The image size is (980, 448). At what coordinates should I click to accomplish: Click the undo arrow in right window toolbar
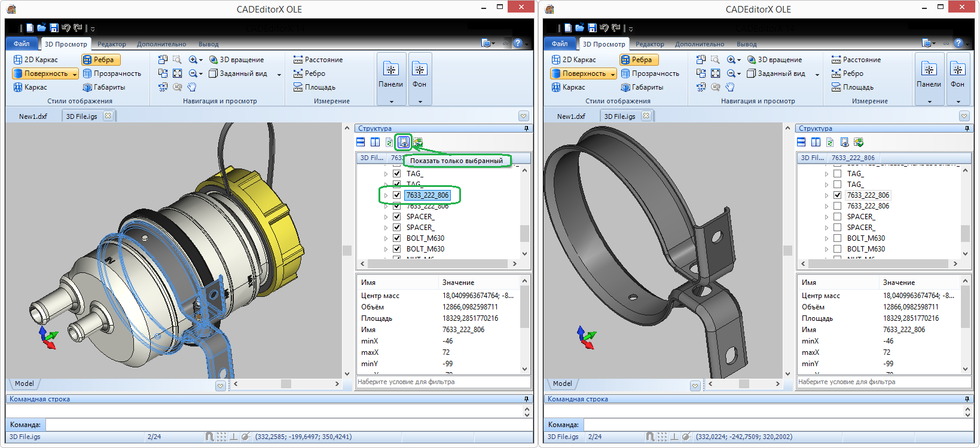click(x=604, y=28)
